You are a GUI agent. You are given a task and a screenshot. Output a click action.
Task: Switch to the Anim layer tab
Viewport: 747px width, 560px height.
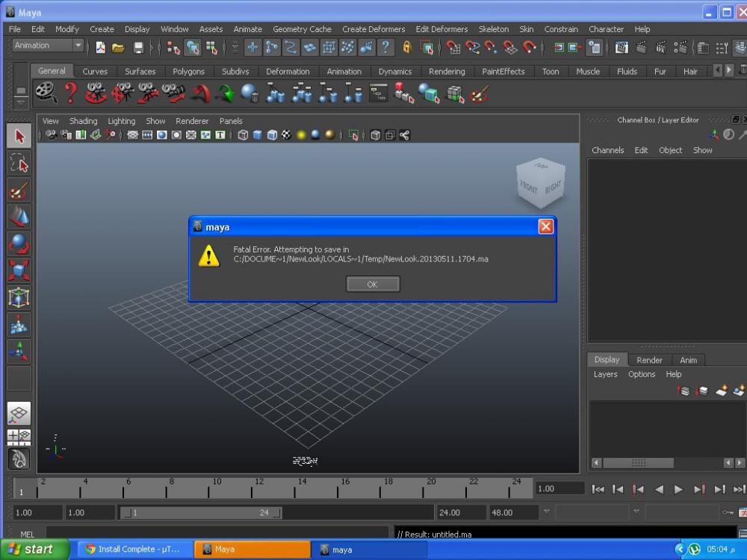click(689, 360)
